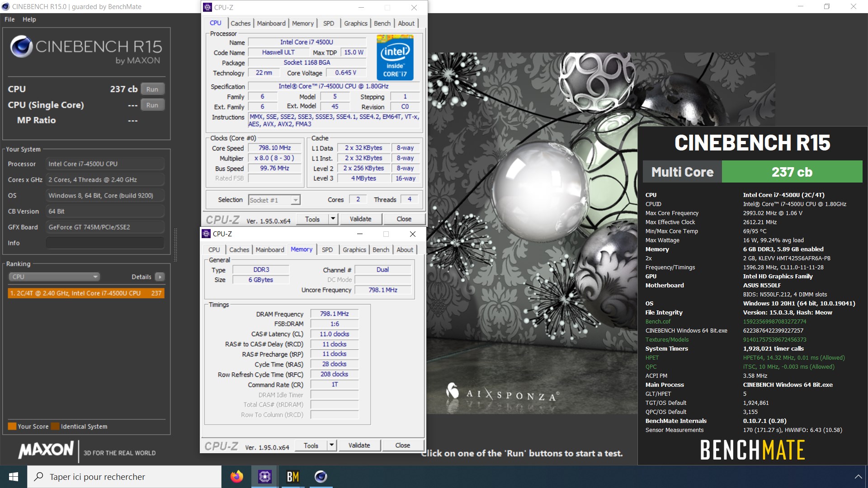Open Caches tab in lower CPU-Z
The height and width of the screenshot is (488, 868).
pyautogui.click(x=239, y=250)
